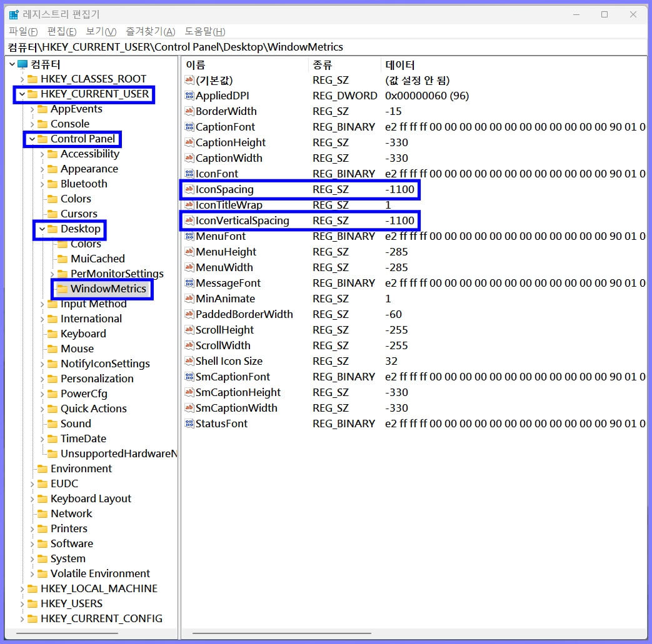This screenshot has width=652, height=644.
Task: Click the folder icon of Sound key
Action: 53,424
